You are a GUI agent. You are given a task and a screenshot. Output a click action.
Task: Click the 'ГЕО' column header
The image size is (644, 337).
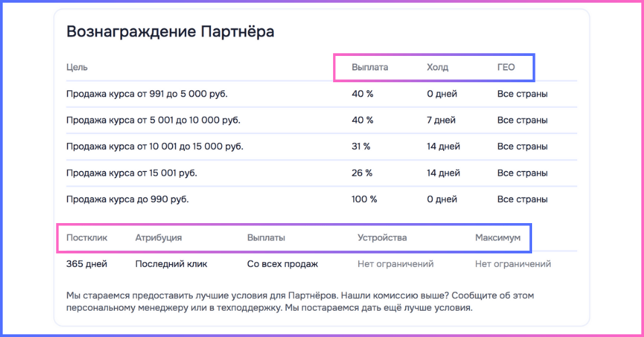point(506,67)
